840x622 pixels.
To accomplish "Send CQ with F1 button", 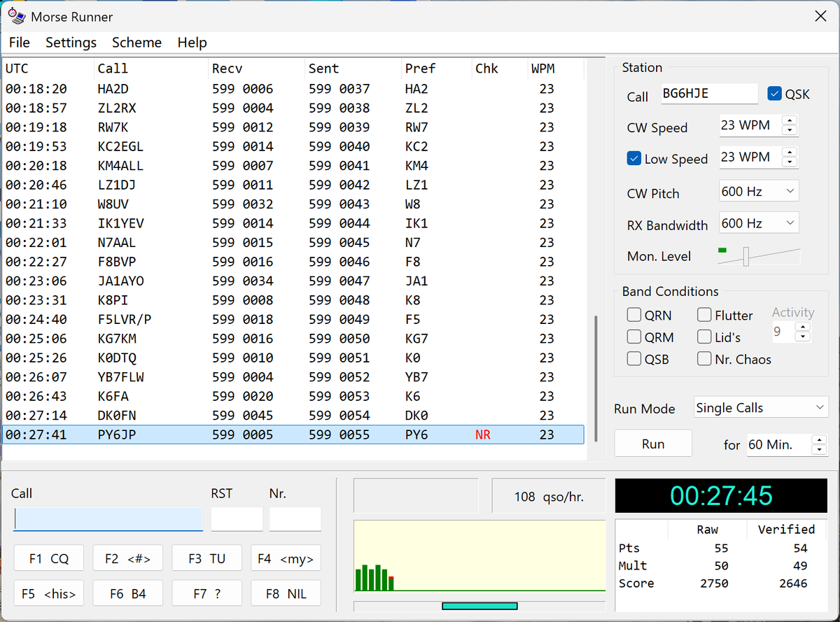I will [49, 558].
